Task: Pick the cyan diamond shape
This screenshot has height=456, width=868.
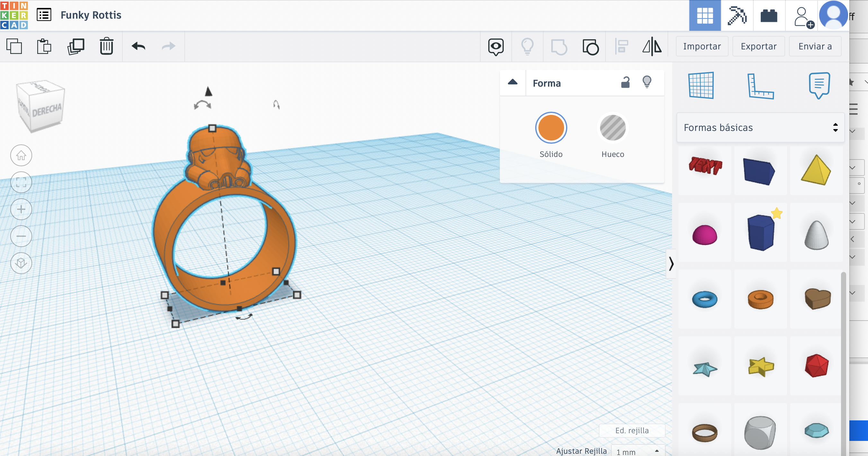Action: [x=817, y=430]
